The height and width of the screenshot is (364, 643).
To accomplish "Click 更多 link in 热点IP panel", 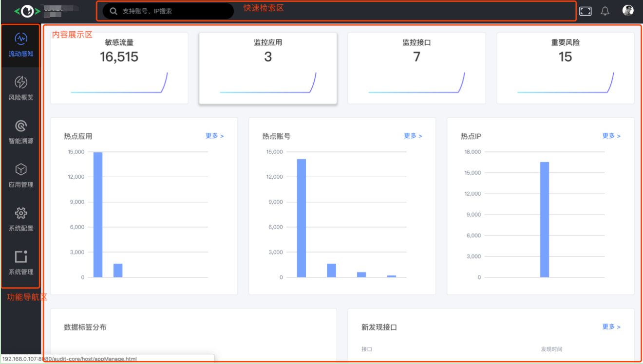I will click(x=611, y=136).
